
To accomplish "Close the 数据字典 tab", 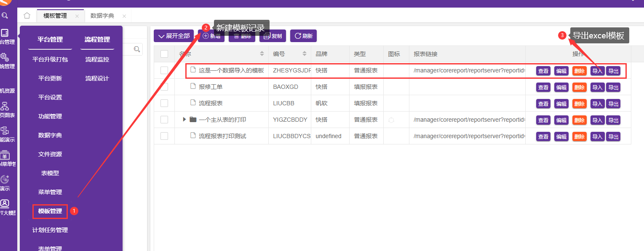I will pyautogui.click(x=124, y=16).
